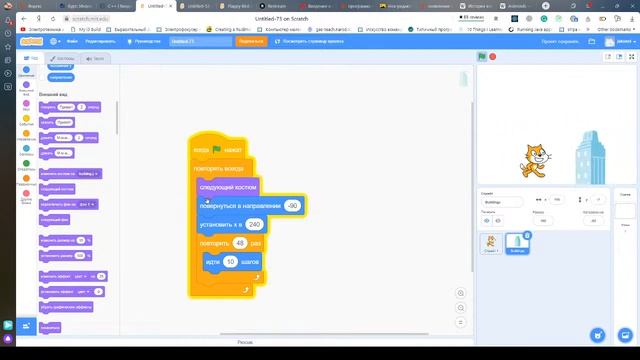Switch to small stage layout
Image resolution: width=640 pixels, height=360 pixels.
(x=608, y=57)
